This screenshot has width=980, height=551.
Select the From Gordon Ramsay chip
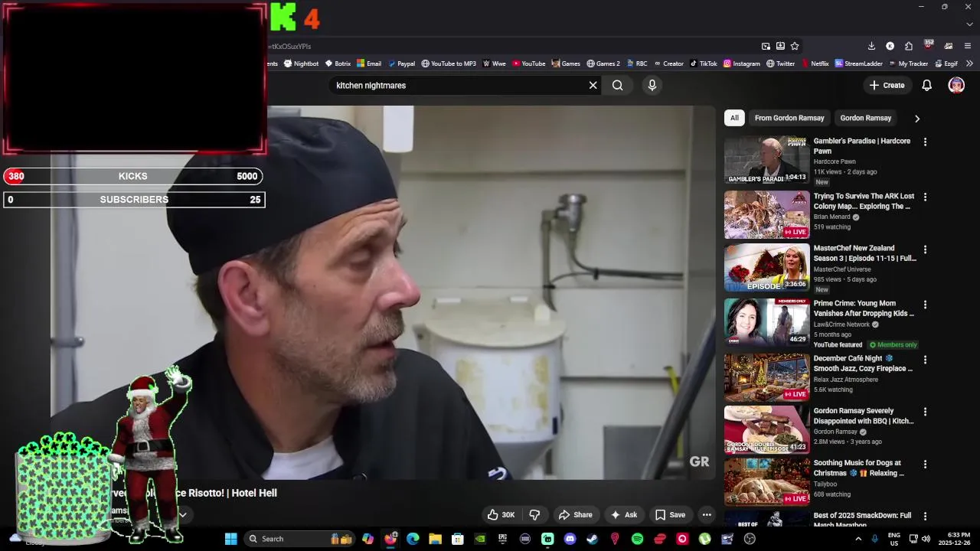[x=789, y=118]
